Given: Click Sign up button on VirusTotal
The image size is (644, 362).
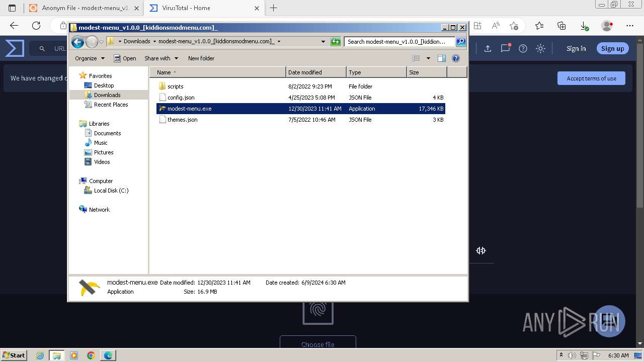Looking at the screenshot, I should [612, 49].
